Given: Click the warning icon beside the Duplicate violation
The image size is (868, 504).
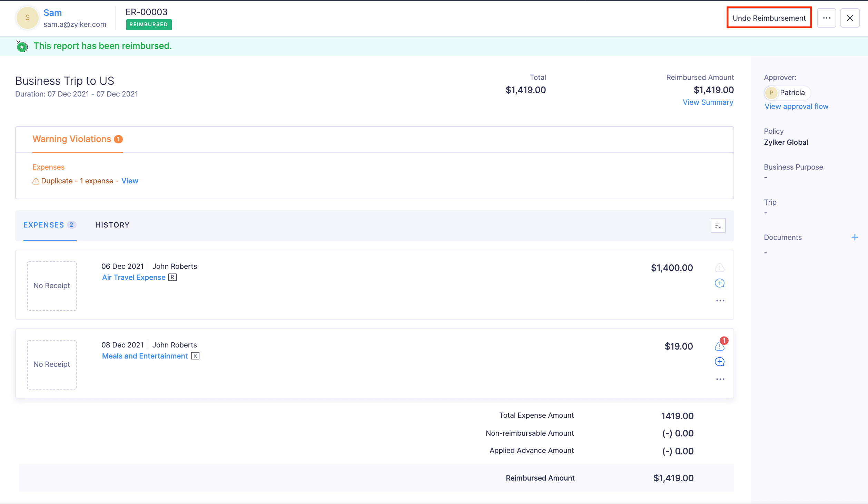Looking at the screenshot, I should coord(36,181).
